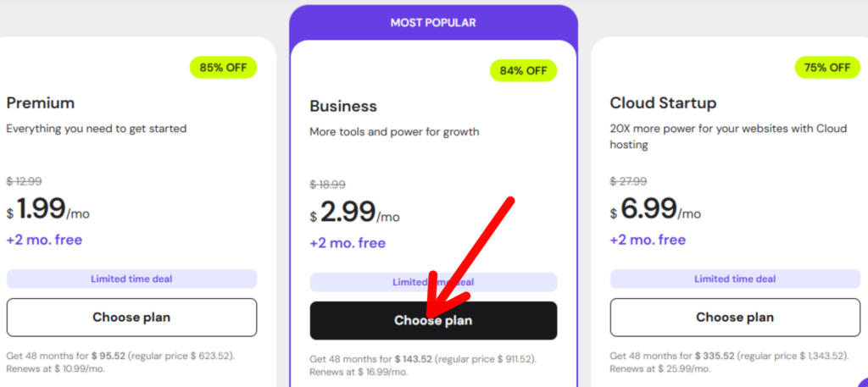Click the 84% OFF discount badge

click(x=524, y=71)
